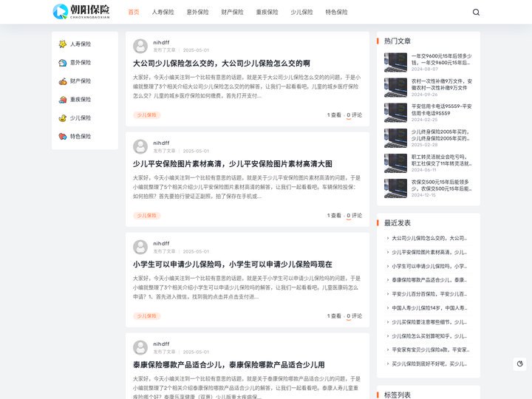This screenshot has height=399, width=532.
Task: Open 特色保险 in top navigation
Action: (x=336, y=13)
